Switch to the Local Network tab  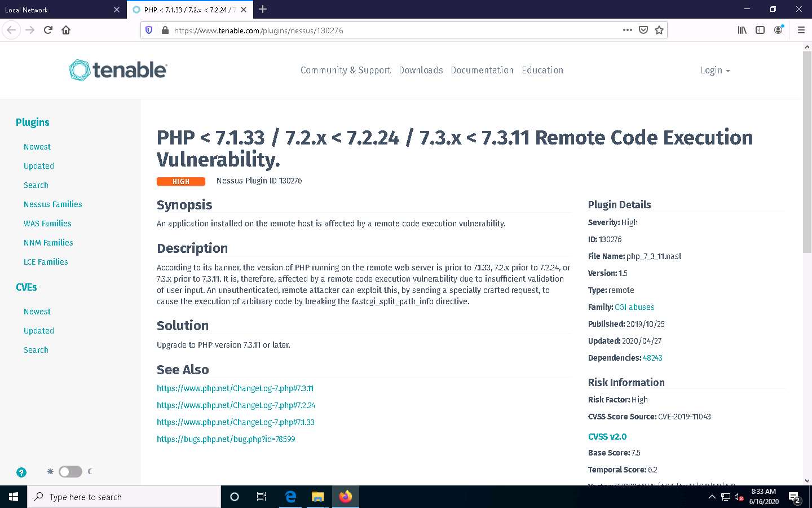(62, 10)
